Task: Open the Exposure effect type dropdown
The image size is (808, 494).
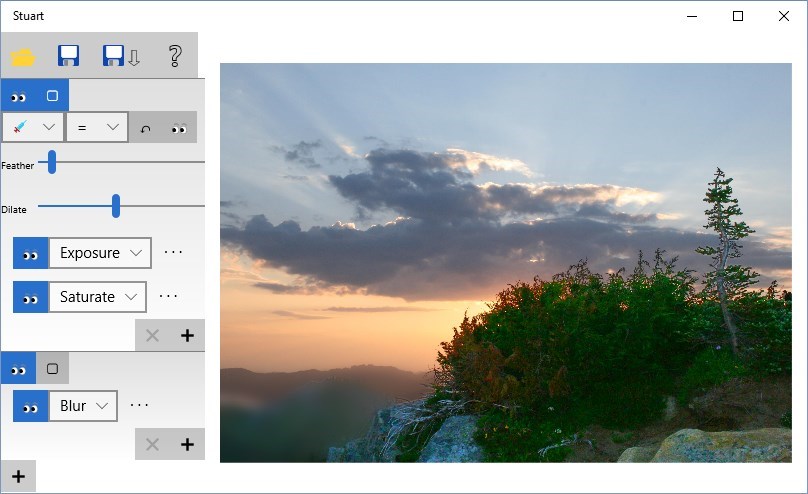Action: (100, 253)
